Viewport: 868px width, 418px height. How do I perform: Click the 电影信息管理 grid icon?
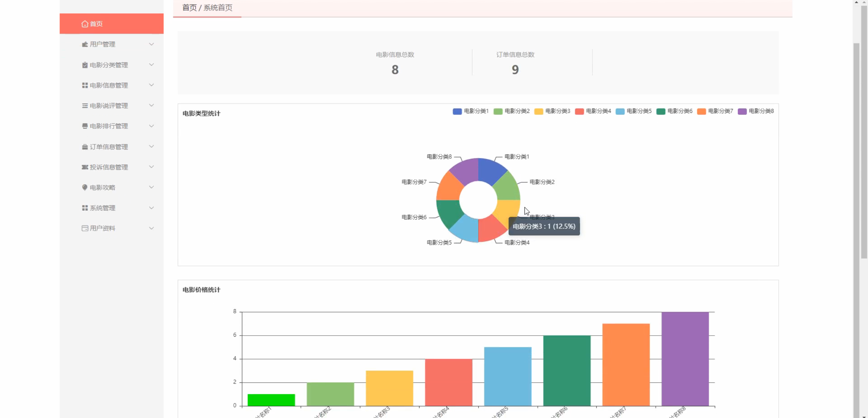coord(85,85)
